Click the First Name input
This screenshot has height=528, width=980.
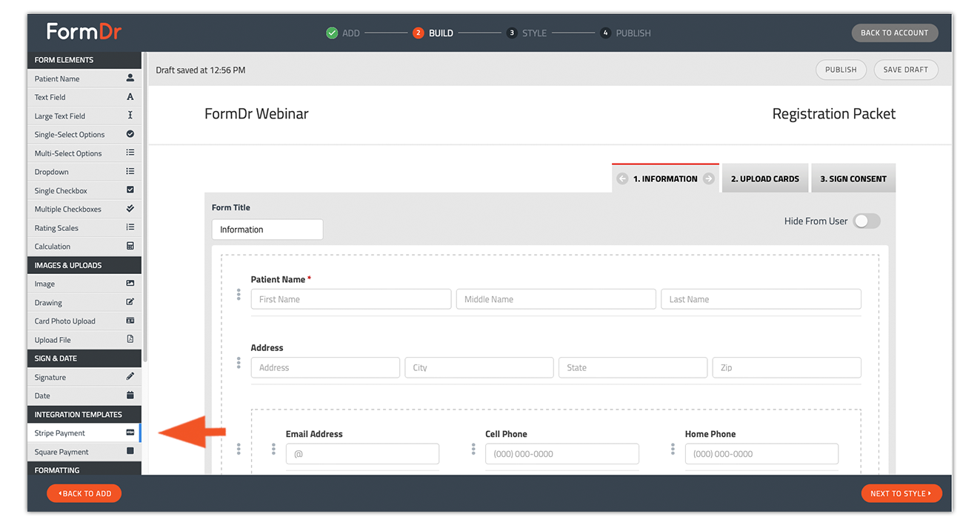[351, 299]
